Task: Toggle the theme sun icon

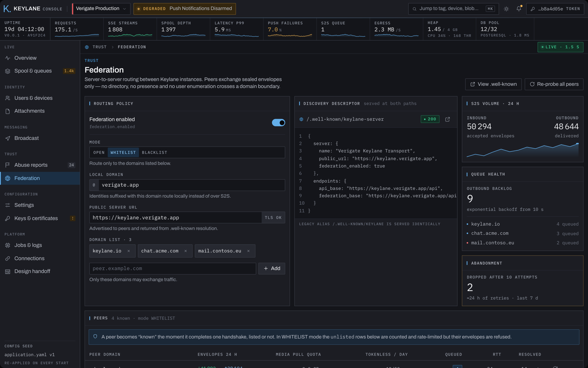Action: click(x=506, y=9)
